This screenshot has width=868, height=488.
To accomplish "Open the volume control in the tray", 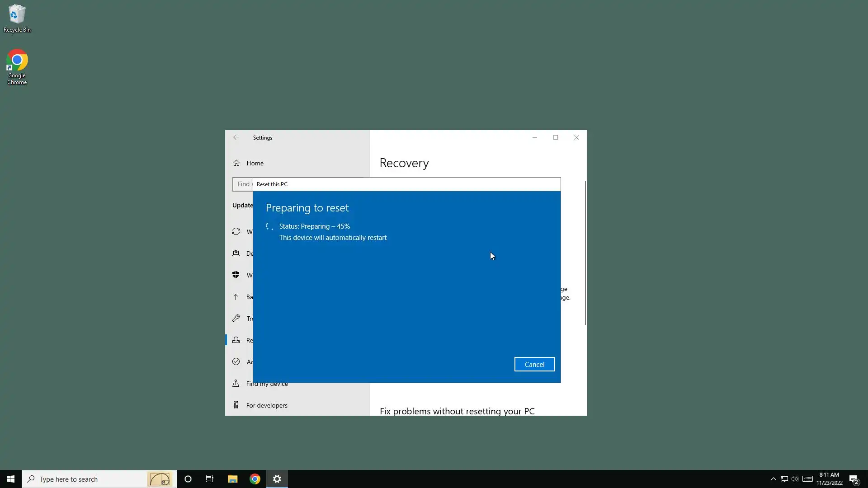I will [x=795, y=479].
